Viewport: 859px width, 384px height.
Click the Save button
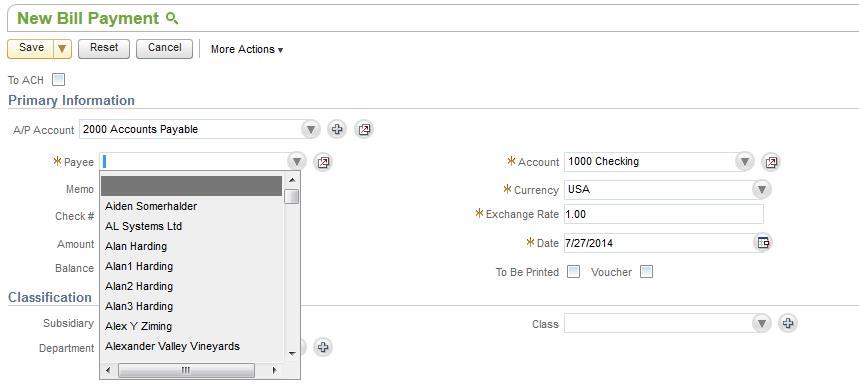31,48
